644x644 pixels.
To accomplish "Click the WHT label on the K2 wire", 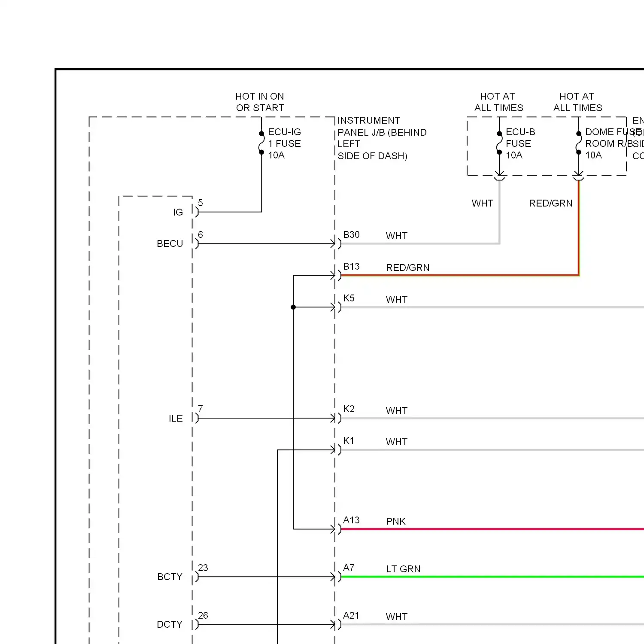I will coord(396,410).
